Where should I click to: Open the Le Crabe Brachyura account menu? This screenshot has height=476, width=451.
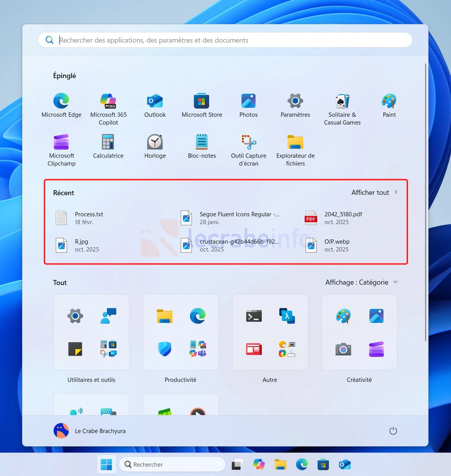click(x=90, y=431)
